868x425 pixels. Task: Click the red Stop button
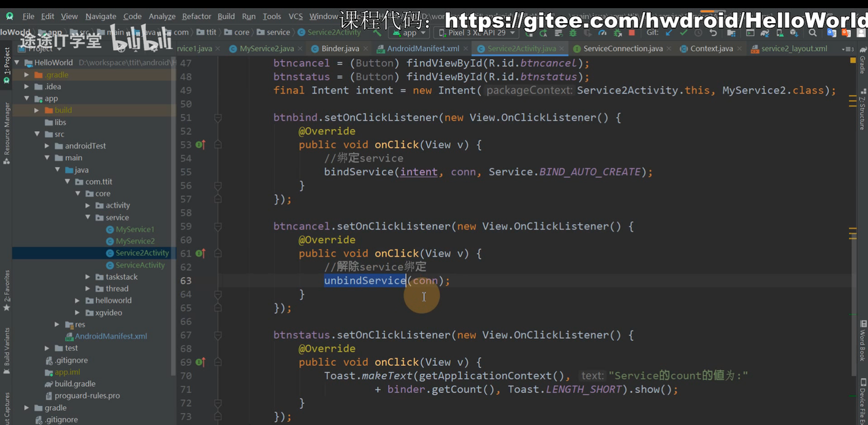click(x=631, y=32)
